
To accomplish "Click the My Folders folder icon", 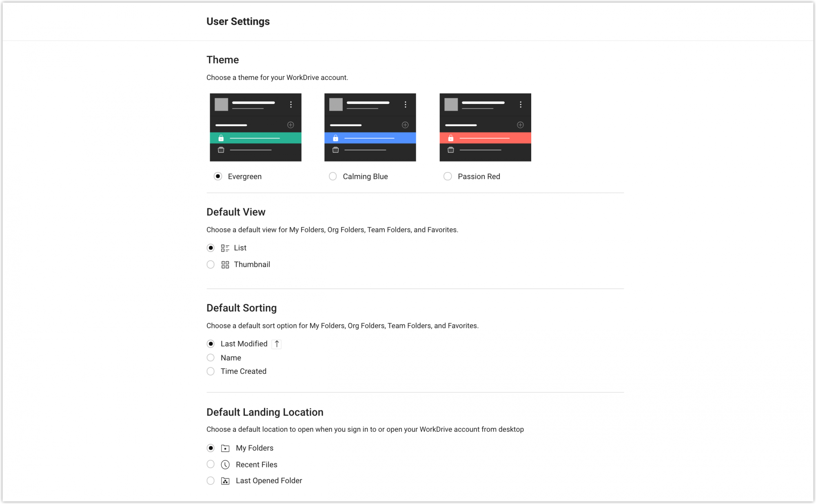I will 225,448.
